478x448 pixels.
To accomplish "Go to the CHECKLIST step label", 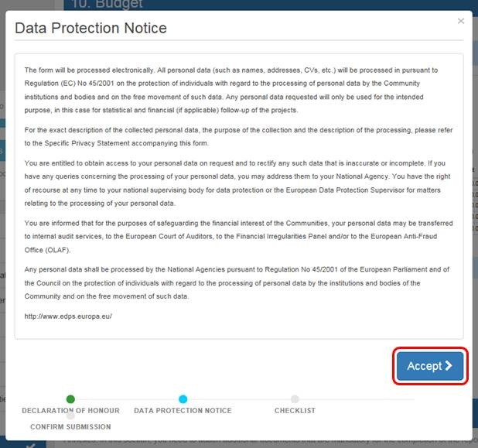I will 295,410.
